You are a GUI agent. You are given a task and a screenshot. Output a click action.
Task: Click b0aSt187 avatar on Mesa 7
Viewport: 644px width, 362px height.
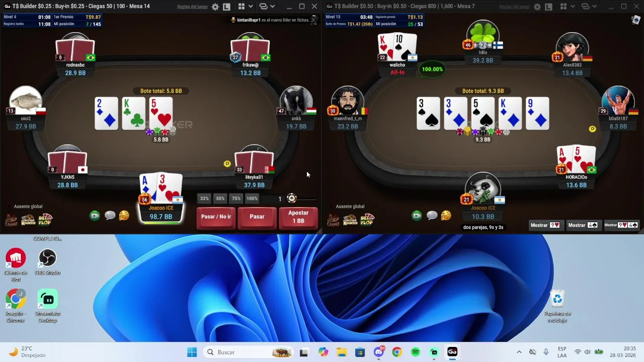pos(618,101)
